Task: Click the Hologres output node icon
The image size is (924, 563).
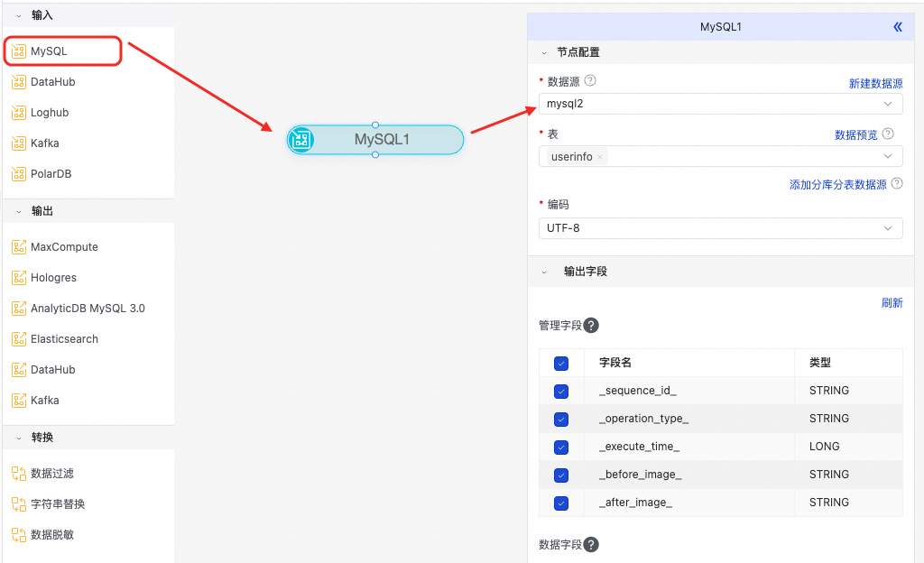Action: [x=19, y=277]
